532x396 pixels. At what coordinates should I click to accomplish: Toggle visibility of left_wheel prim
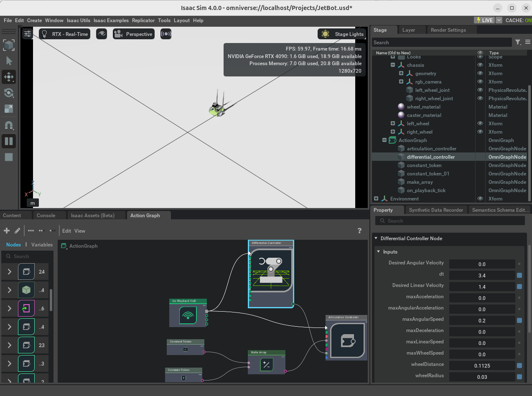tap(480, 124)
